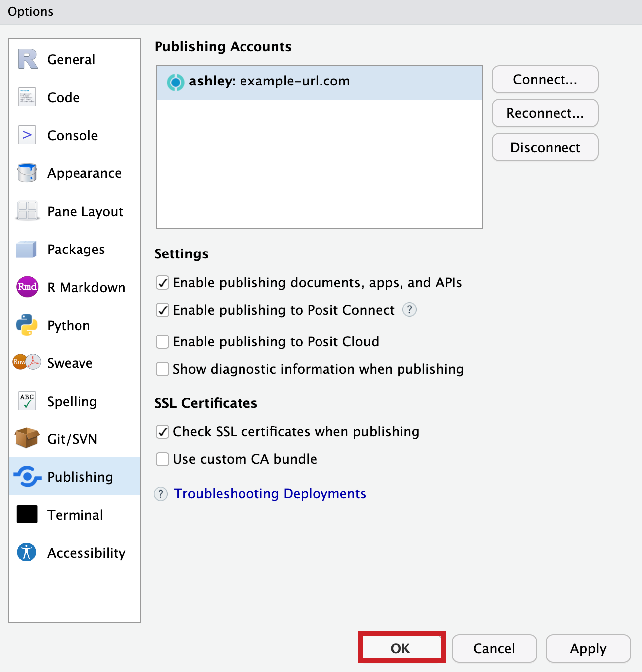
Task: Enable Use custom CA bundle
Action: (x=162, y=459)
